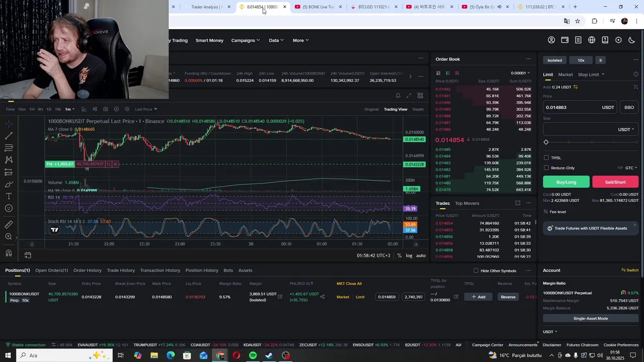Screen dimensions: 644x362
Task: Switch to the Open Orders(1) tab
Action: click(x=51, y=270)
